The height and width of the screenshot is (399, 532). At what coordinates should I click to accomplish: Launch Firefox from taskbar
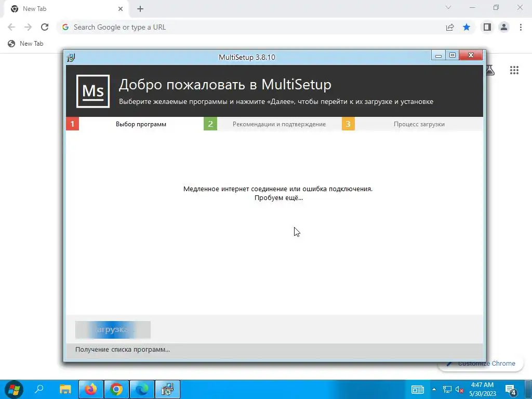point(90,389)
